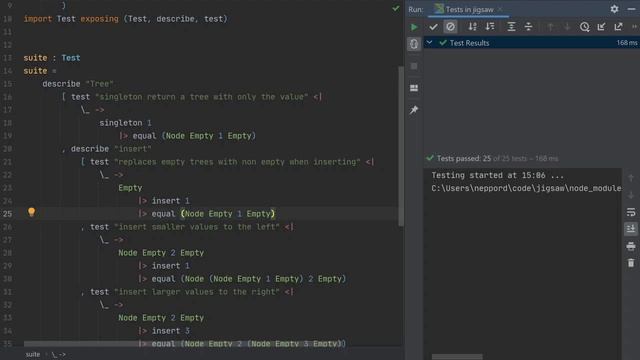
Task: Click 'singleton 1' in the code
Action: tap(125, 122)
